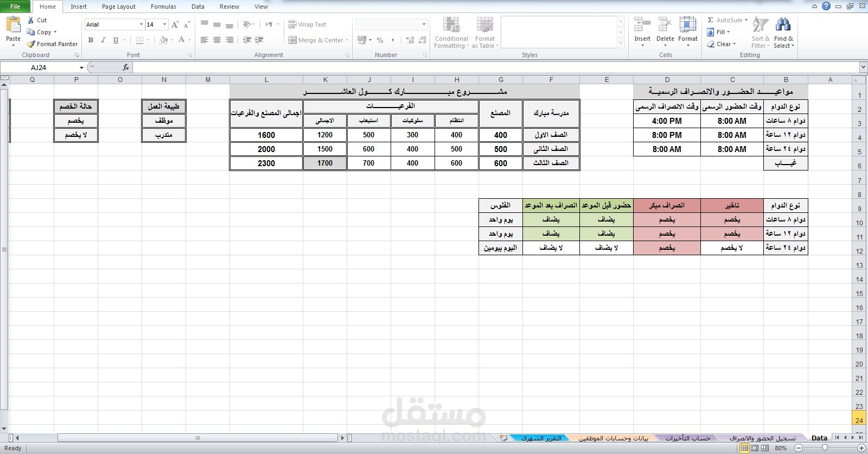Screen dimensions: 868x454
Task: Align text to the left
Action: point(205,40)
